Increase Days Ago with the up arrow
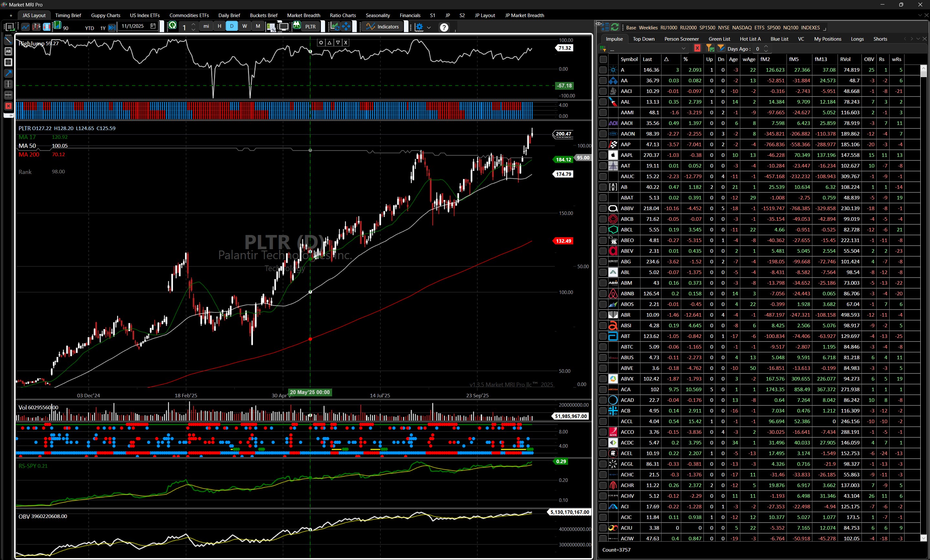The height and width of the screenshot is (560, 930). coord(766,46)
